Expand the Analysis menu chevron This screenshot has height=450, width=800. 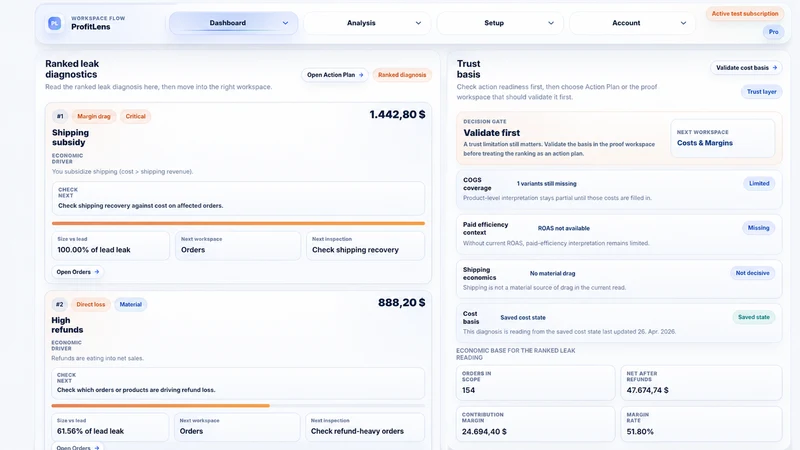click(x=418, y=23)
